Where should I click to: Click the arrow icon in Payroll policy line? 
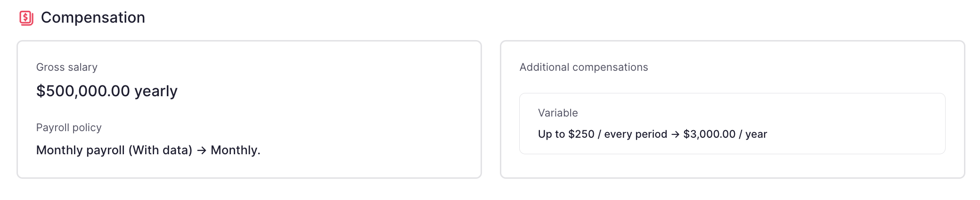[x=202, y=150]
